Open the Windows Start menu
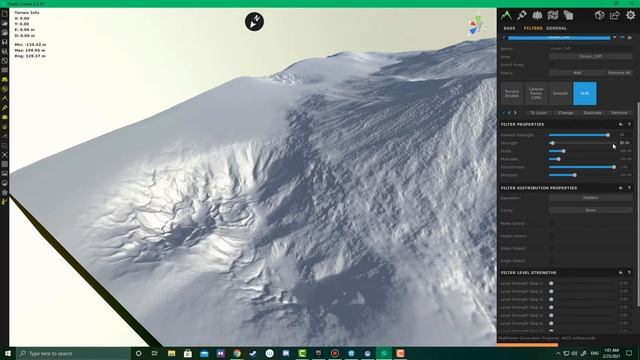 point(7,353)
